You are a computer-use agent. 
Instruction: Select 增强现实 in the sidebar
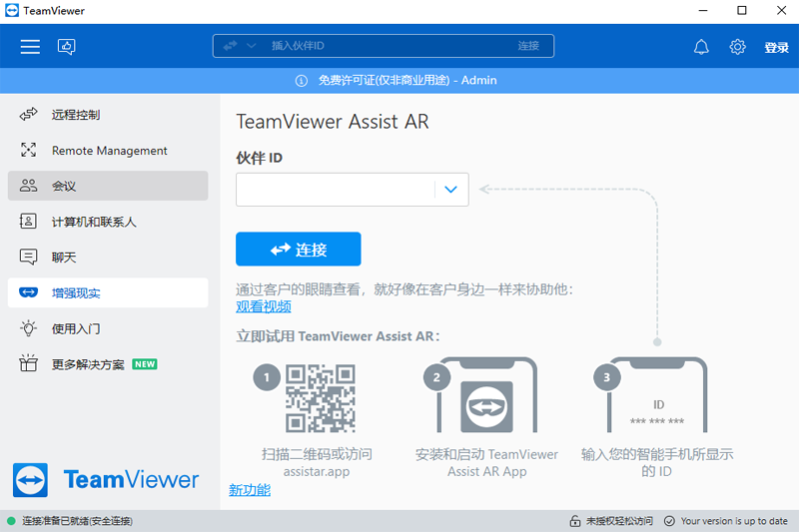point(108,292)
